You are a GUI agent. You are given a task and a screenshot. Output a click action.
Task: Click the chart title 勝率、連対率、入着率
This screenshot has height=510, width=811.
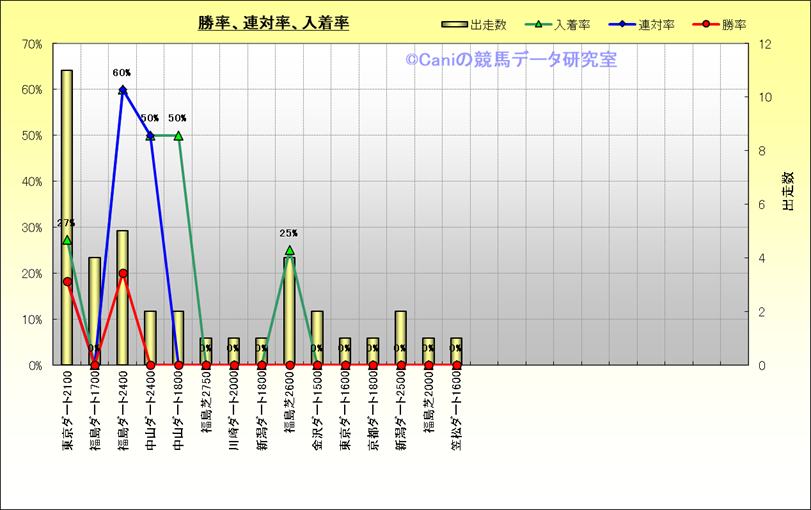[x=274, y=23]
